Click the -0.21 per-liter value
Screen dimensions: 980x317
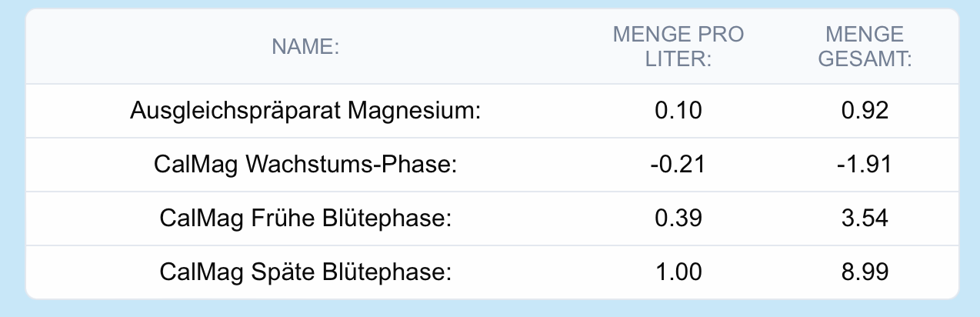coord(678,165)
